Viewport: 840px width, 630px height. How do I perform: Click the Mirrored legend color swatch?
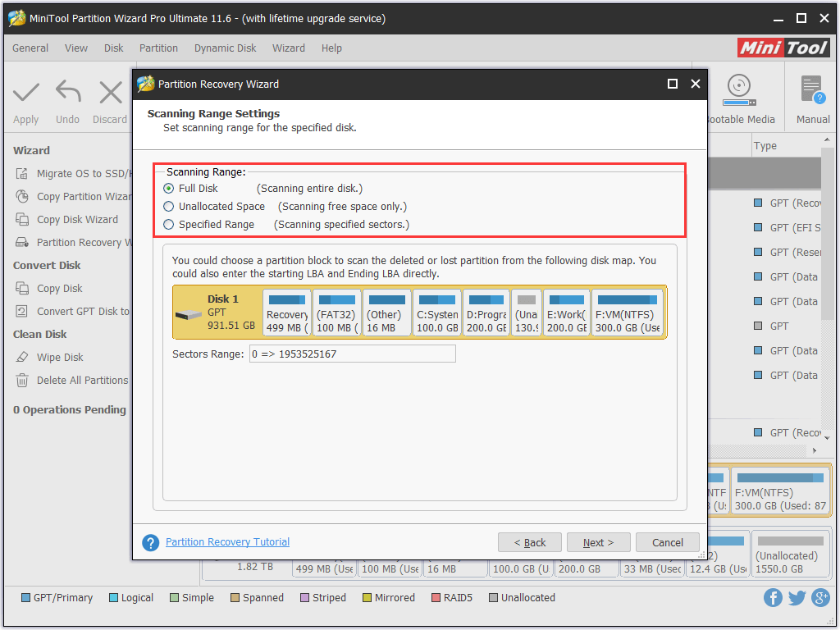click(367, 598)
